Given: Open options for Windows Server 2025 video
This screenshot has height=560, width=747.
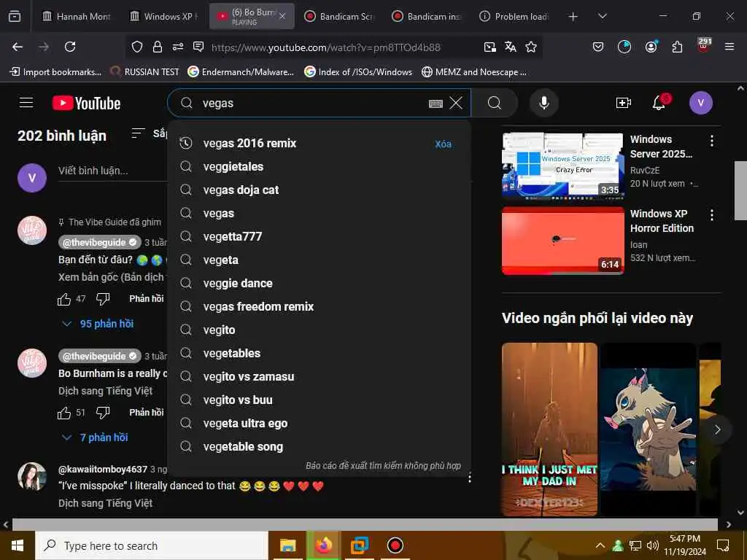Looking at the screenshot, I should (x=712, y=141).
